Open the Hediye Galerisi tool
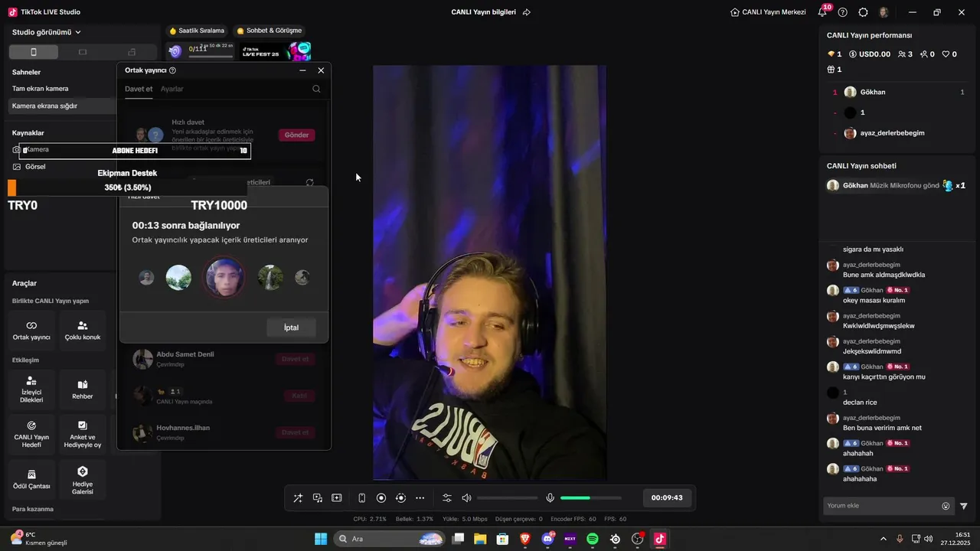The height and width of the screenshot is (551, 980). tap(83, 479)
